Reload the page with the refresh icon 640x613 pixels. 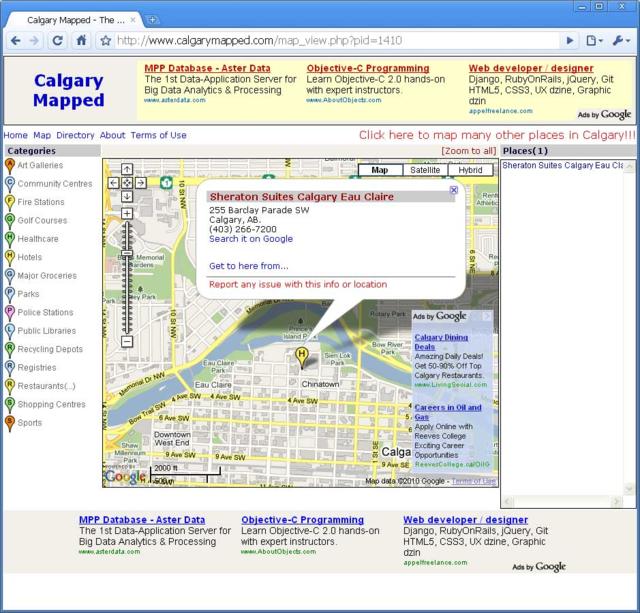point(58,40)
